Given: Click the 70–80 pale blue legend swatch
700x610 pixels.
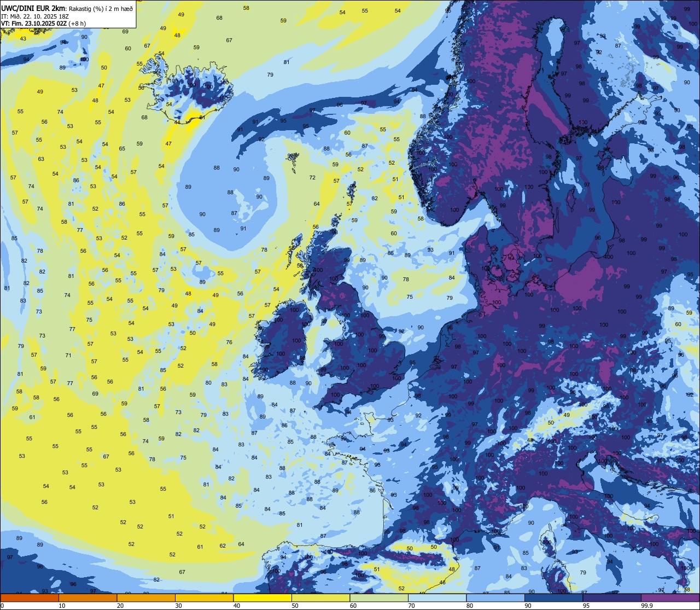Looking at the screenshot, I should (437, 598).
